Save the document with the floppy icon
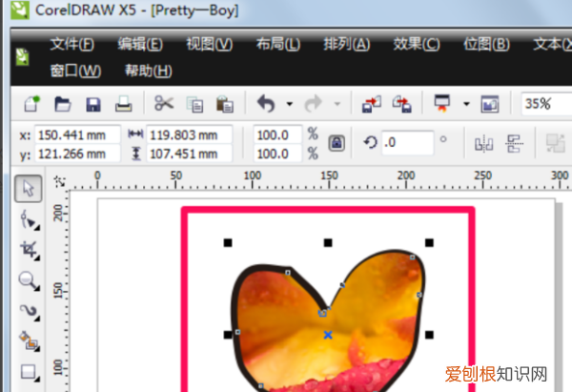 coord(93,103)
